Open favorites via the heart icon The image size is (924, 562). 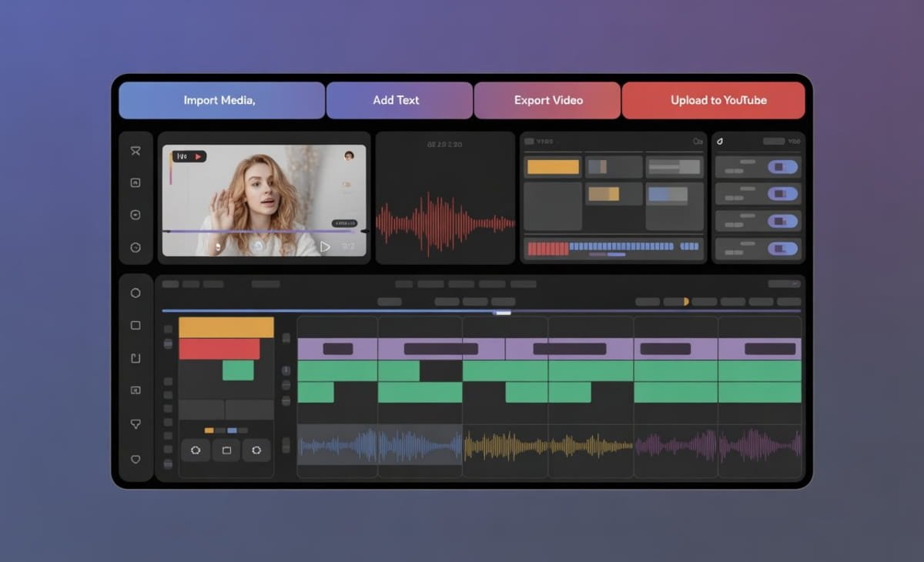tap(136, 459)
